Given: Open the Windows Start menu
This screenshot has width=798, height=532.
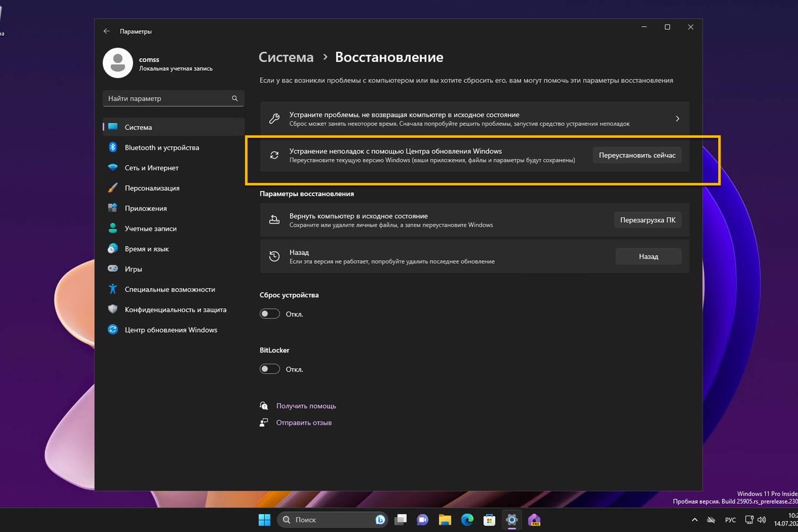Looking at the screenshot, I should (x=264, y=520).
